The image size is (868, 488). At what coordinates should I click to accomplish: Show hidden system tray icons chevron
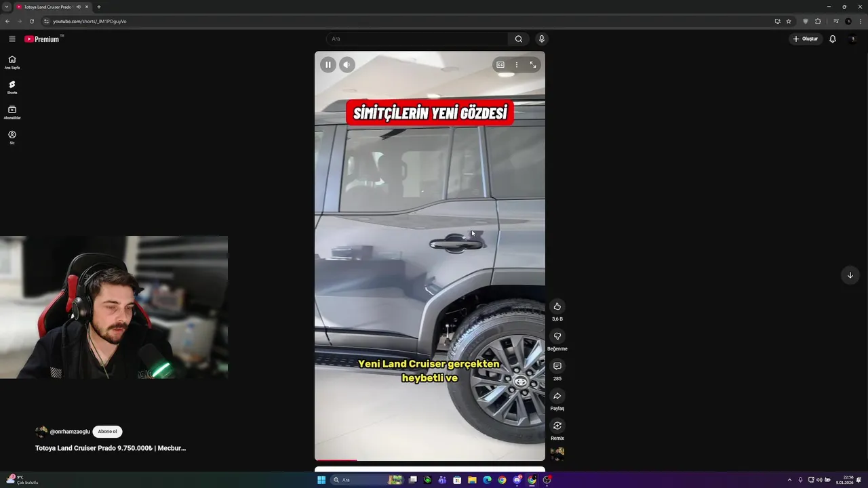[x=789, y=480]
